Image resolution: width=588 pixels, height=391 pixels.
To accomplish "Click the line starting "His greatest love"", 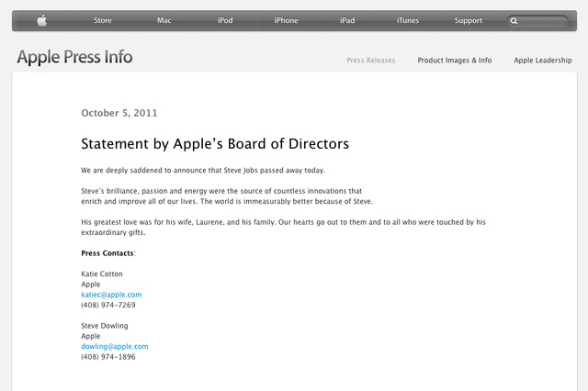I will (283, 222).
